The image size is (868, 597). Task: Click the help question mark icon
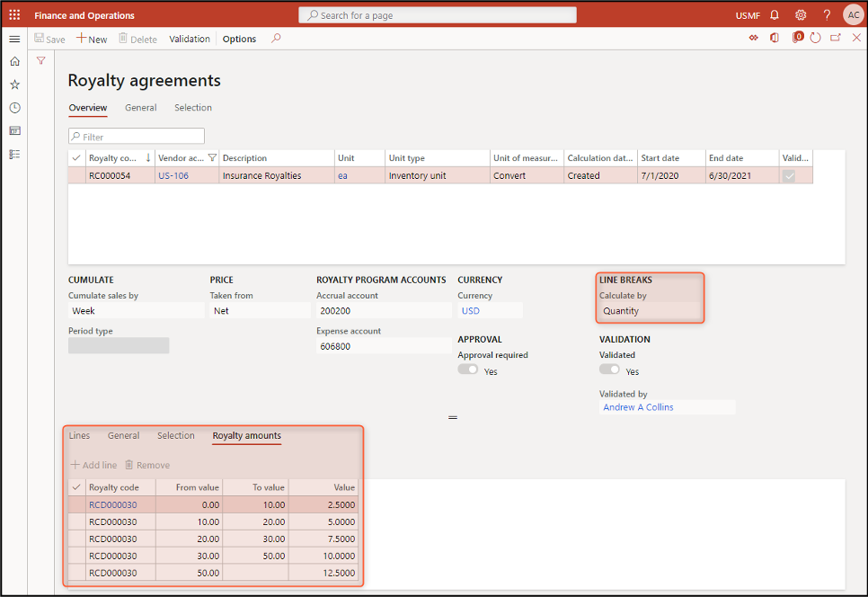click(x=827, y=15)
